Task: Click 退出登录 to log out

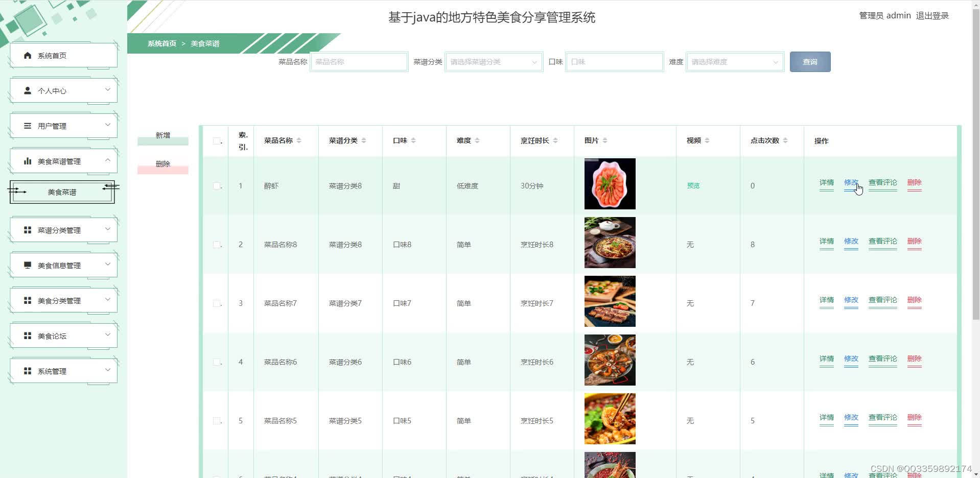Action: (x=932, y=16)
